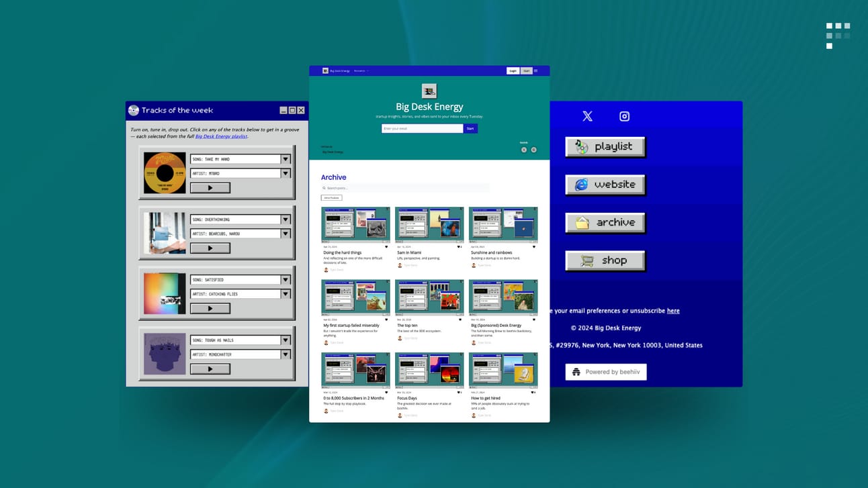
Task: Like the post Sunshine and rainbows
Action: 534,247
